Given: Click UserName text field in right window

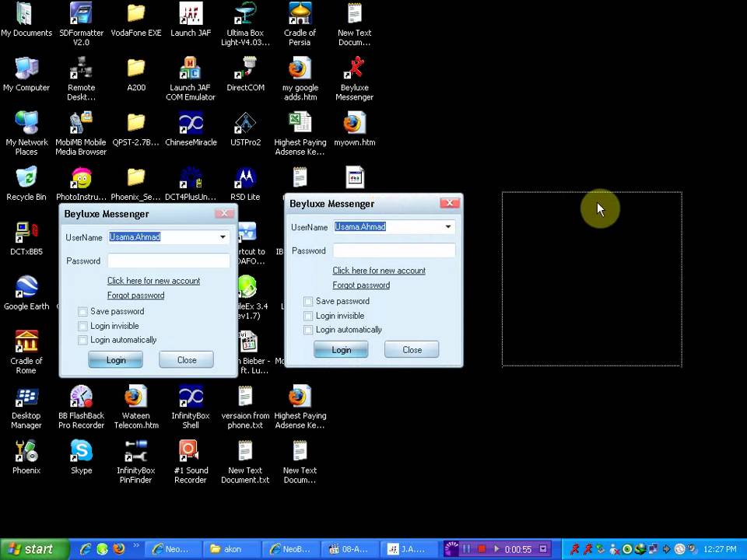Looking at the screenshot, I should 388,226.
